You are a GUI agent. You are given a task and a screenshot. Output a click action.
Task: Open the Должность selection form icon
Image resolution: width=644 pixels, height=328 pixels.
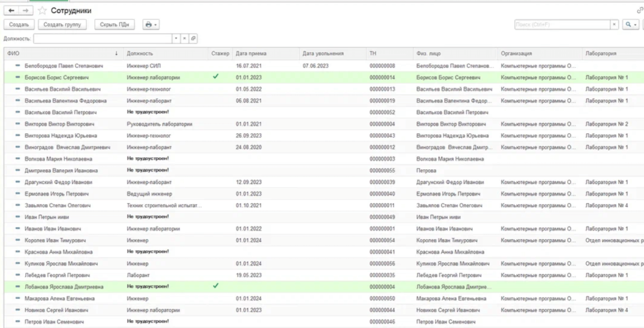192,38
